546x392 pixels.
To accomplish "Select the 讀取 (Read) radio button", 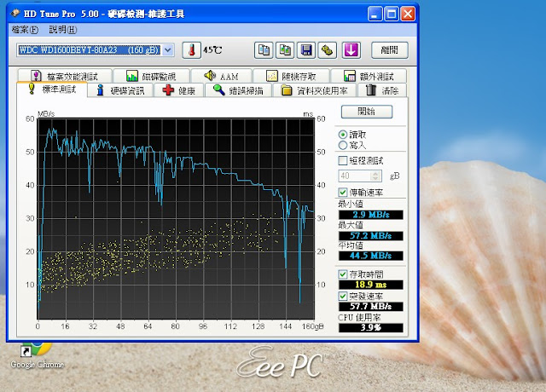I will [x=343, y=134].
